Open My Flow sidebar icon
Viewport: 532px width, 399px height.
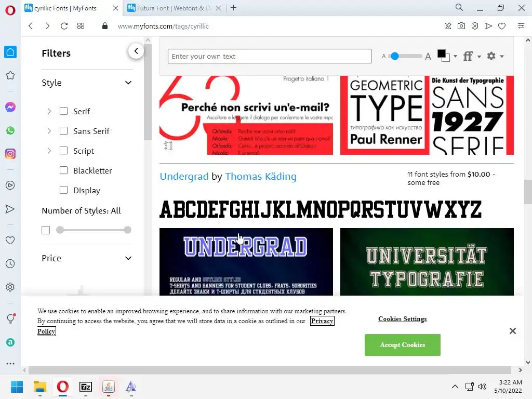pos(10,209)
